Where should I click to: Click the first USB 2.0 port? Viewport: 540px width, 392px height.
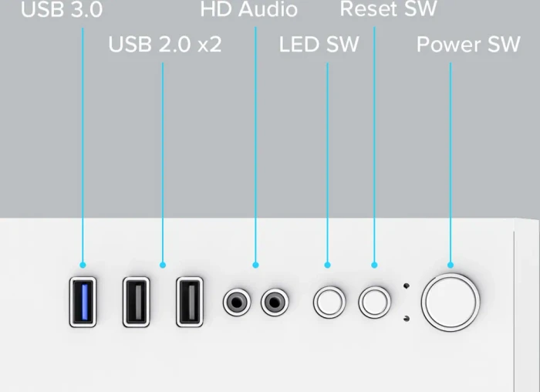pos(137,302)
